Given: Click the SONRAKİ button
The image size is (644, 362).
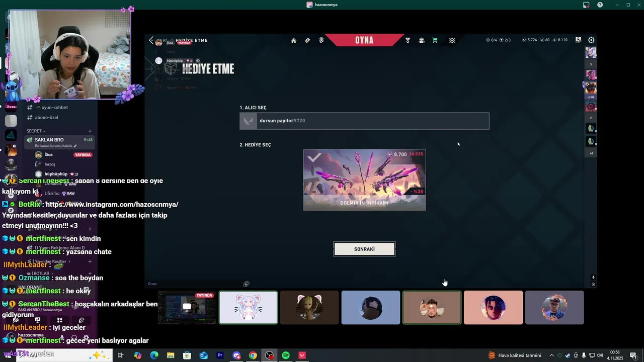Looking at the screenshot, I should tap(364, 249).
